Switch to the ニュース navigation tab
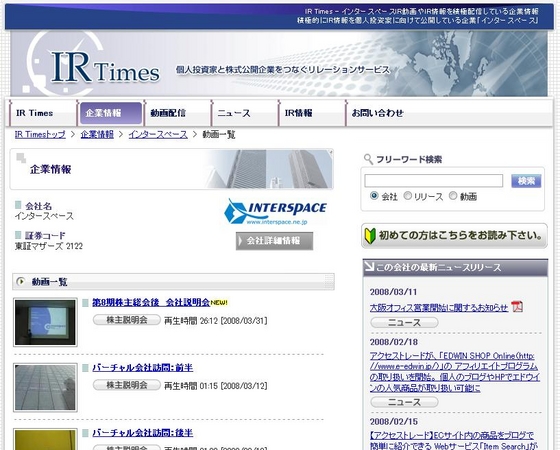The width and height of the screenshot is (560, 450). (234, 113)
